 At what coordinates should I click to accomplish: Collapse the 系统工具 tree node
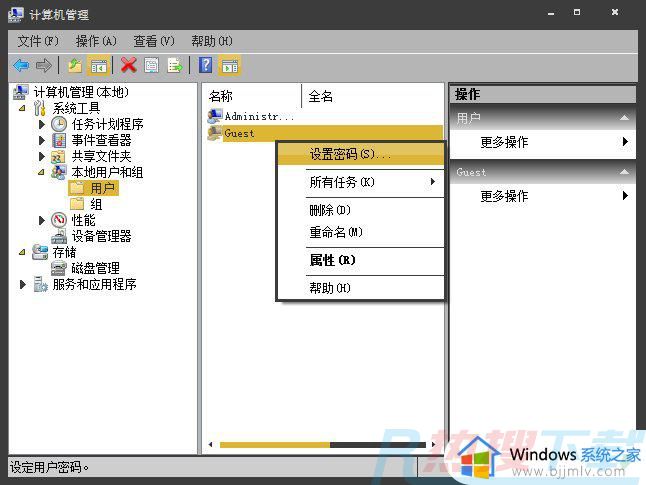[x=22, y=108]
